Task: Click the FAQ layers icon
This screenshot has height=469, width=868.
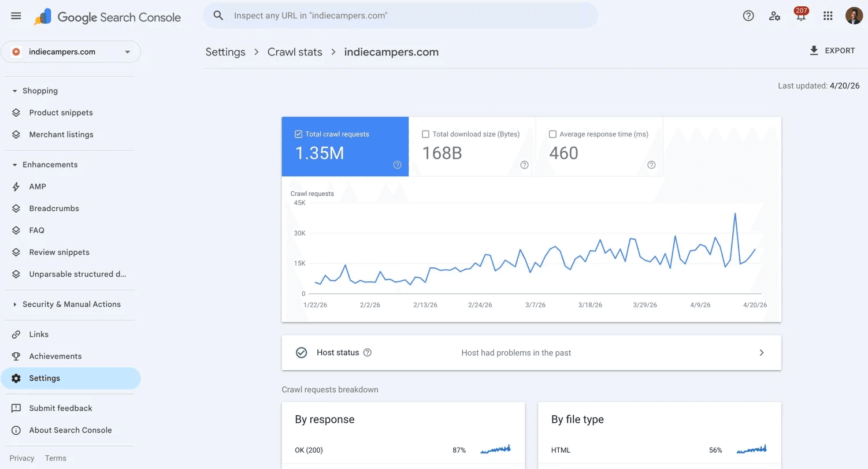Action: tap(16, 230)
